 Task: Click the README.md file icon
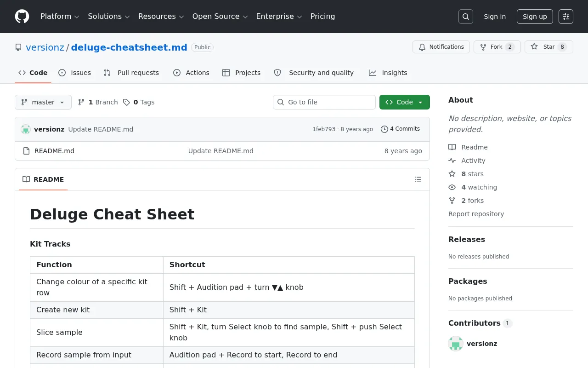click(x=26, y=151)
